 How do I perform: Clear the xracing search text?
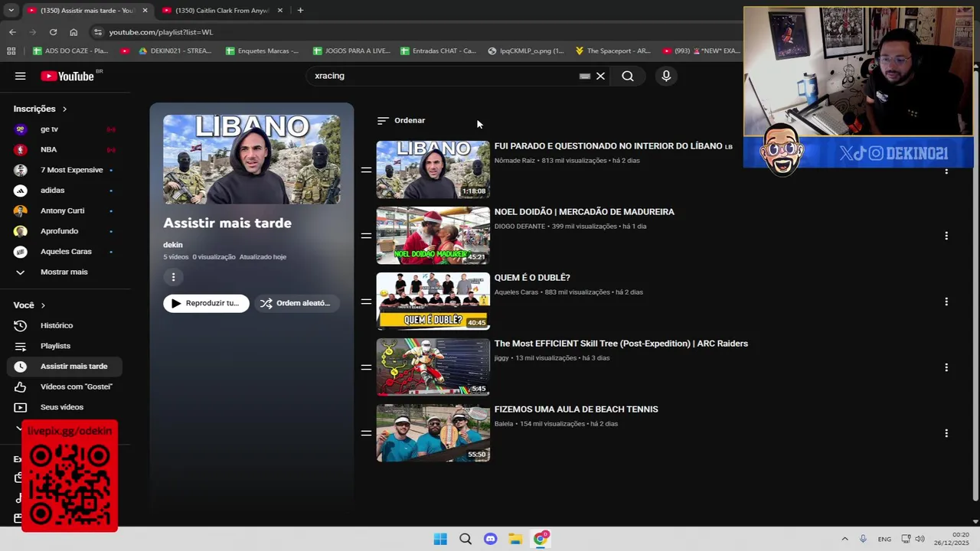tap(600, 76)
